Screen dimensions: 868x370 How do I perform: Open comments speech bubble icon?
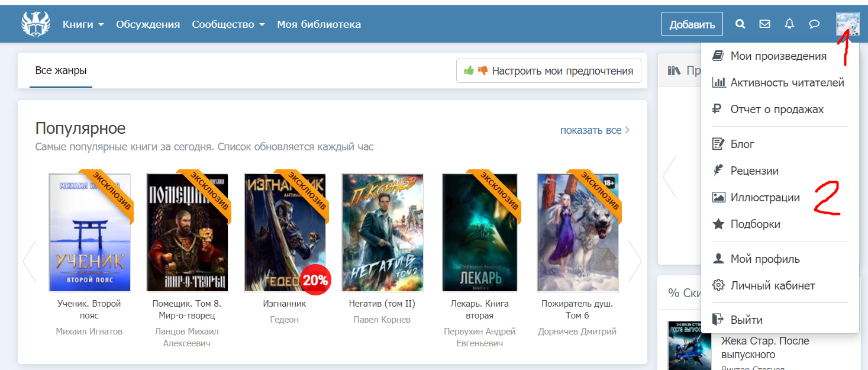[x=814, y=24]
